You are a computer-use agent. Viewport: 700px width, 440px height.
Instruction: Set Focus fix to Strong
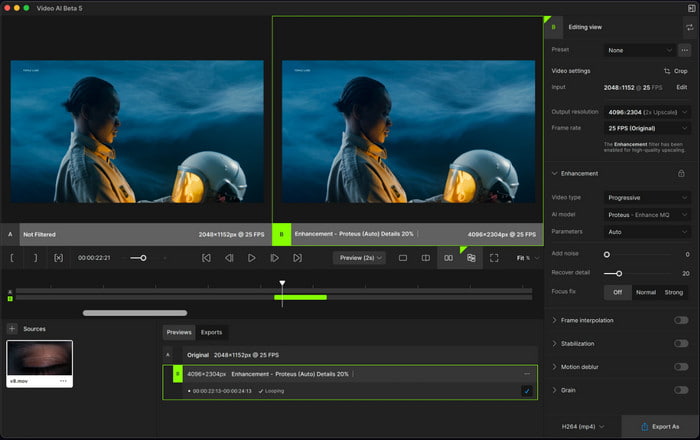pyautogui.click(x=674, y=292)
